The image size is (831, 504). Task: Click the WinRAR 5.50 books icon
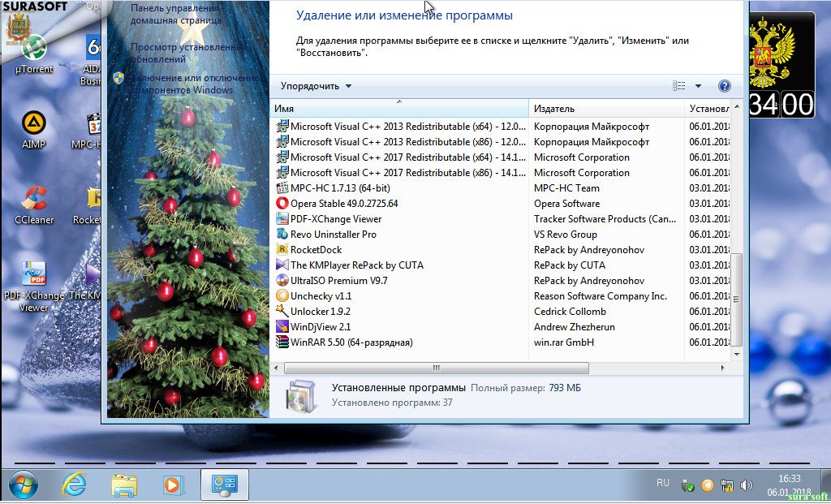tap(282, 342)
